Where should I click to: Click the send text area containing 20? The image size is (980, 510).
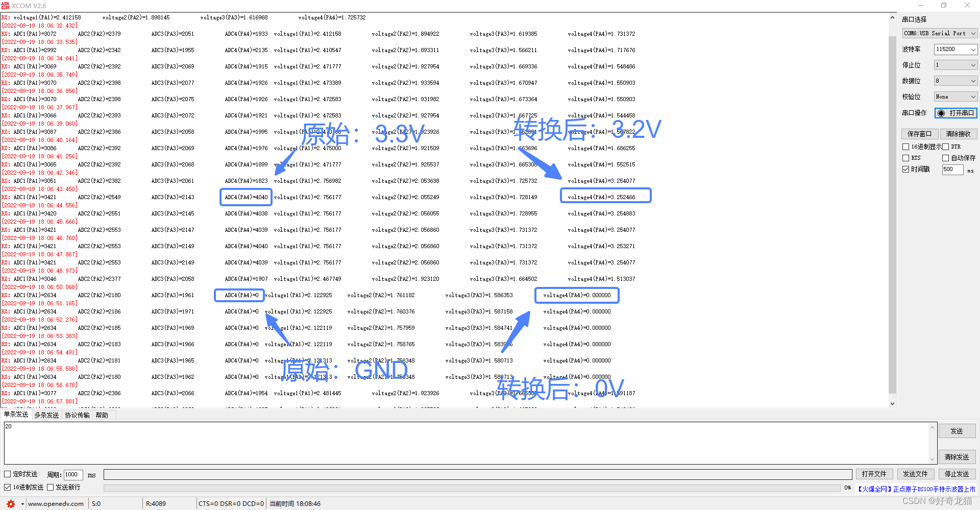pyautogui.click(x=466, y=443)
